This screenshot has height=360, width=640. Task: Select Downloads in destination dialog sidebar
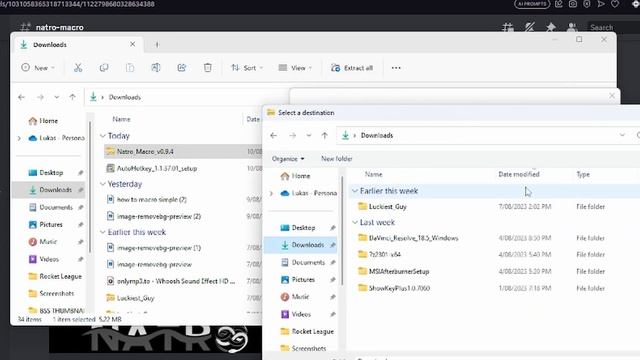(x=301, y=245)
